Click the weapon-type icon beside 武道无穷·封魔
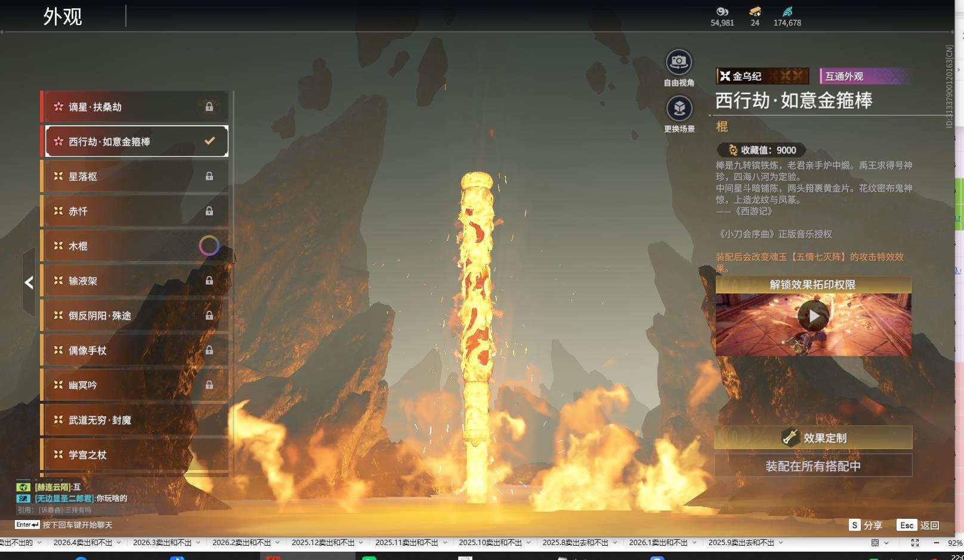The width and height of the screenshot is (964, 560). pos(58,420)
